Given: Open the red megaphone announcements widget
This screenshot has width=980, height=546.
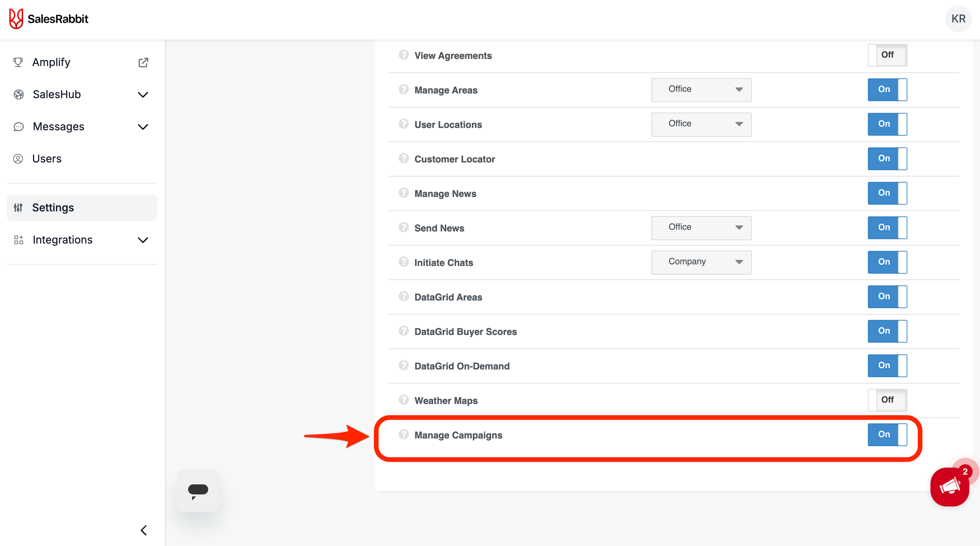Looking at the screenshot, I should (x=949, y=487).
